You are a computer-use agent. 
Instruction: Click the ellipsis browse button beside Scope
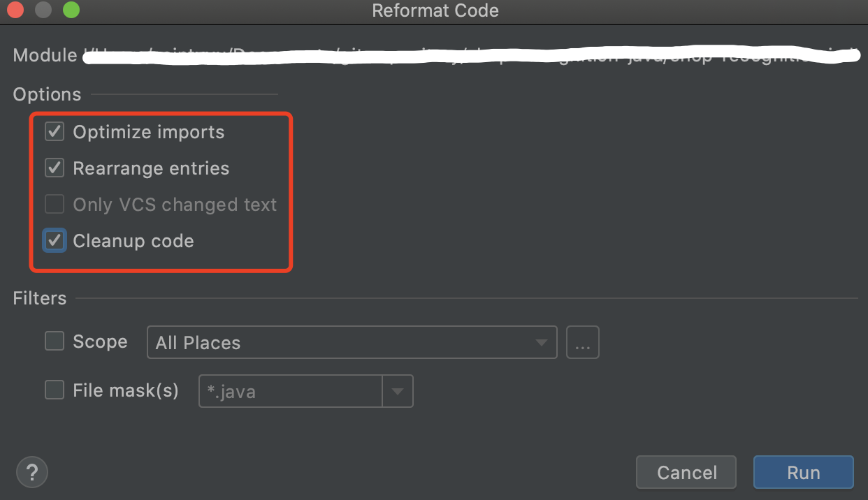583,342
